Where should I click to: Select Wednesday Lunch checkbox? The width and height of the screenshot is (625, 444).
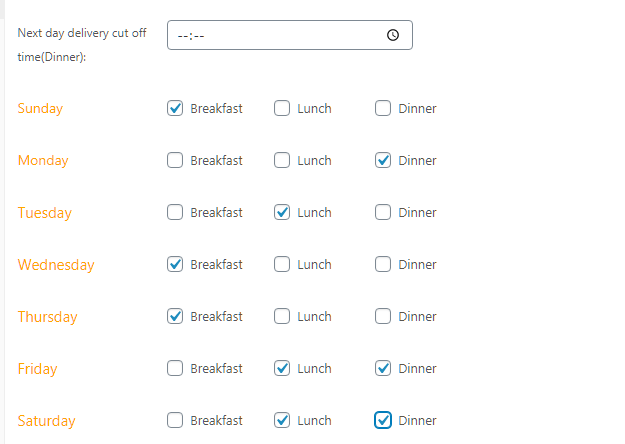click(282, 264)
